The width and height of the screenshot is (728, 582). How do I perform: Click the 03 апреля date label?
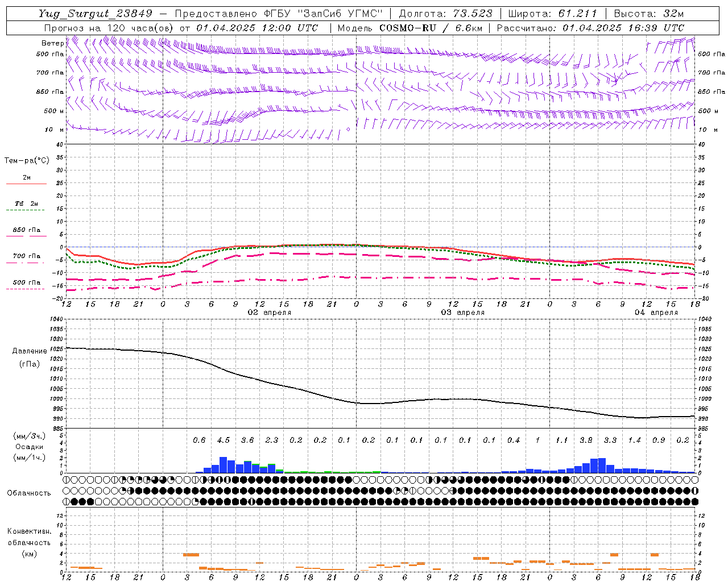click(463, 313)
